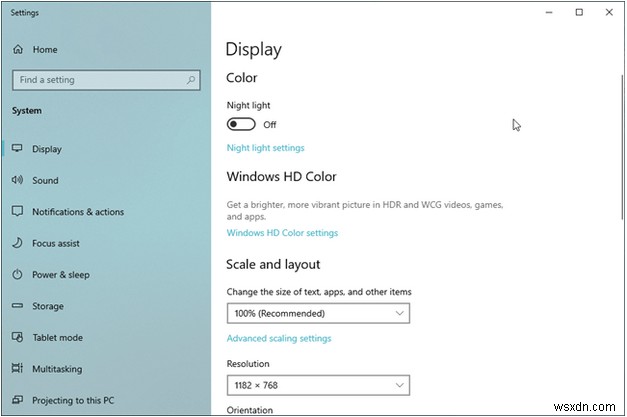Close the Settings window
Screen dimensions: 627x417
pos(609,12)
